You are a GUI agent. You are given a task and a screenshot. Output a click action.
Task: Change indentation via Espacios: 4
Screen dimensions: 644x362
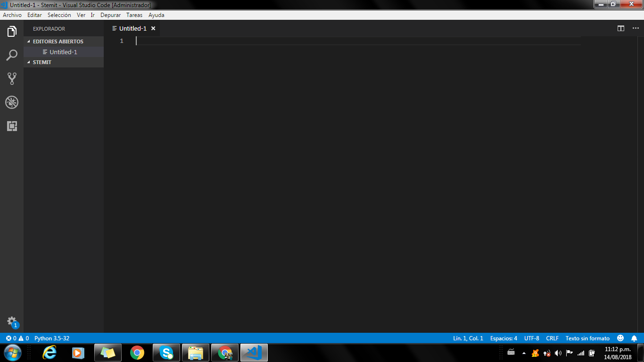[x=504, y=338]
